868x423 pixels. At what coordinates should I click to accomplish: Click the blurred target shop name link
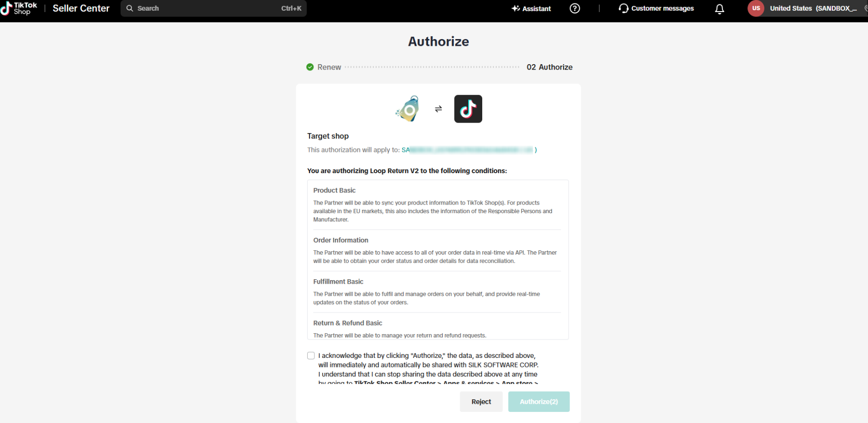coord(469,150)
